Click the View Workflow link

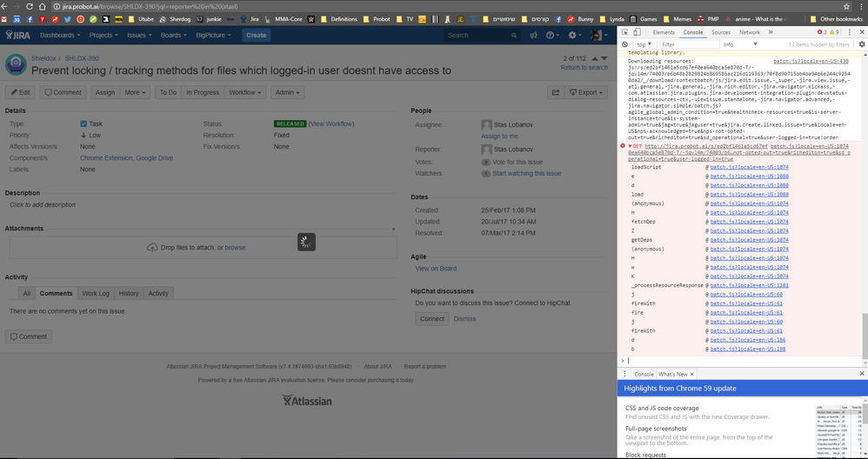point(331,123)
